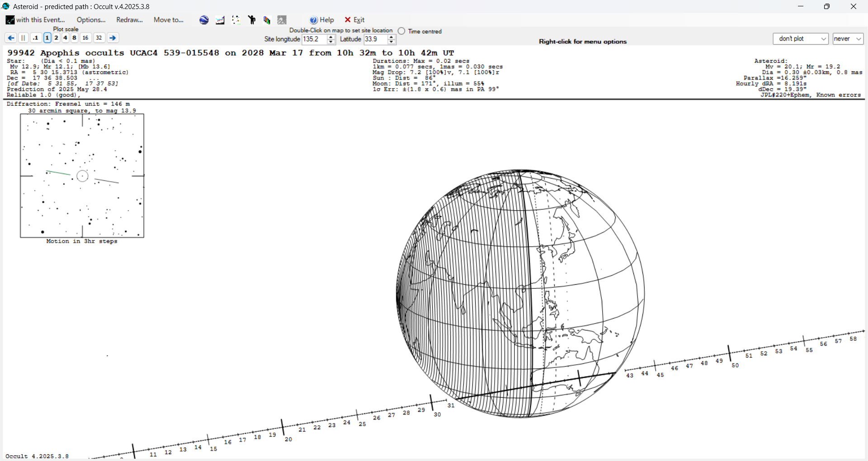
Task: Decrease Site longitude with down spinner
Action: [x=331, y=42]
